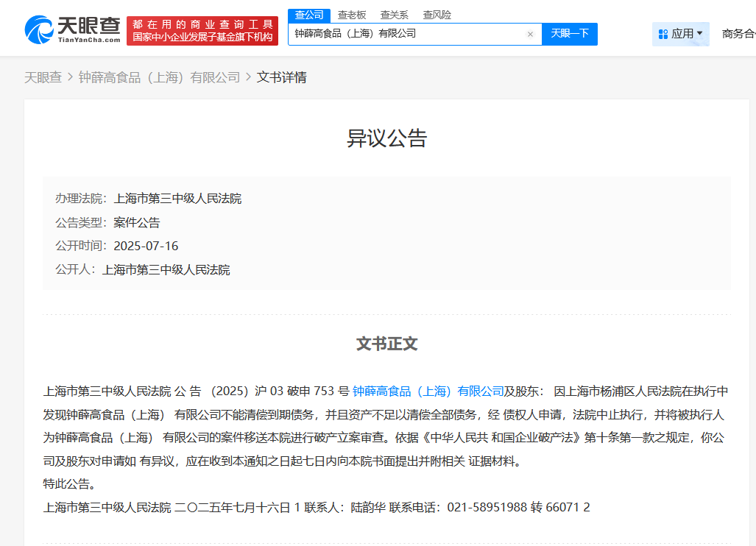Switch to the 查风险 tab
The image size is (756, 546).
(437, 15)
